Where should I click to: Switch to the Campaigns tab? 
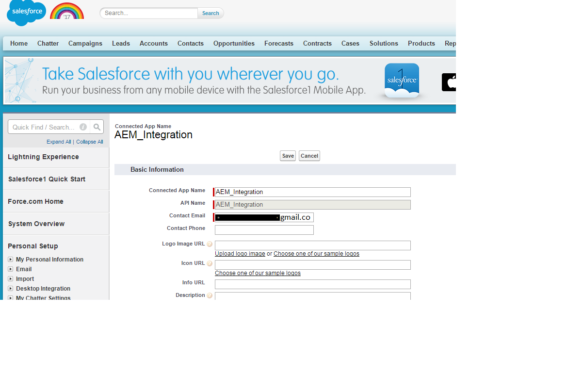point(85,43)
